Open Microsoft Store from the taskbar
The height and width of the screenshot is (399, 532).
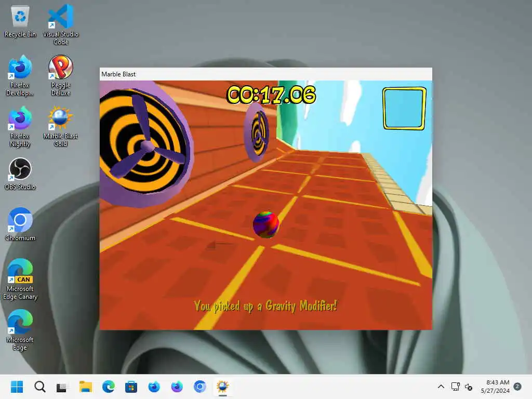coord(131,387)
